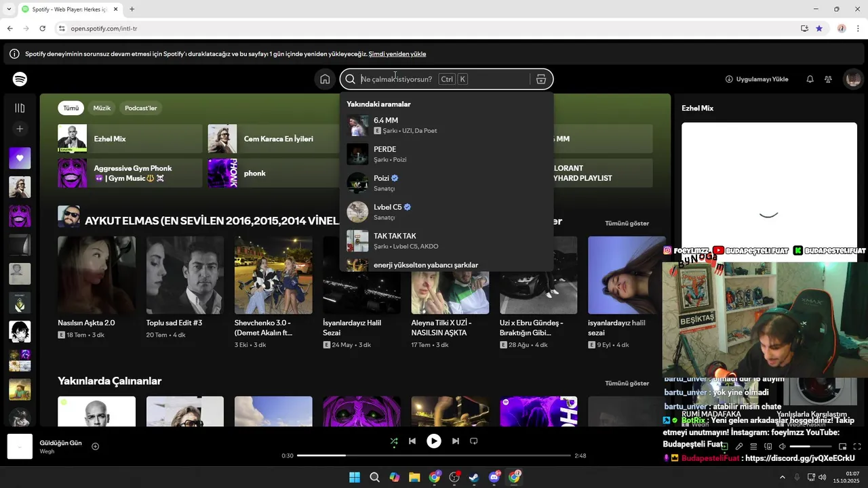The image size is (868, 488).
Task: Click Tümünü göster for Yakınlarda Çalınanlar
Action: [x=627, y=383]
